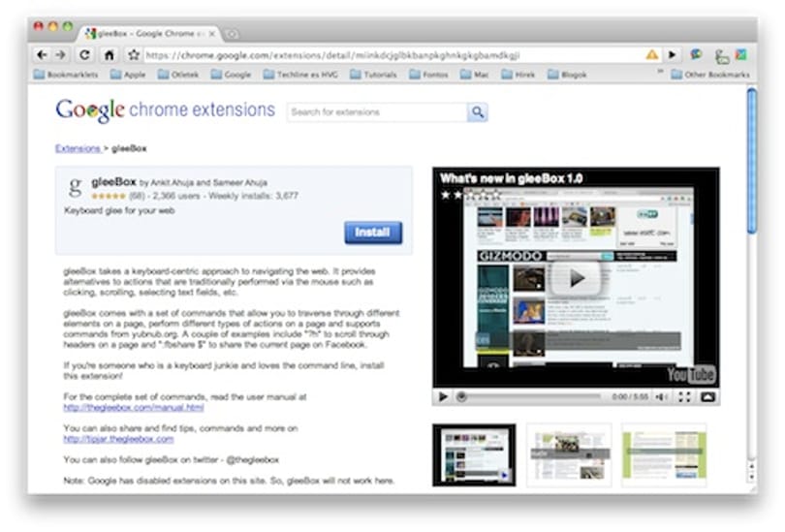Close the gleeBox tab

[x=212, y=34]
